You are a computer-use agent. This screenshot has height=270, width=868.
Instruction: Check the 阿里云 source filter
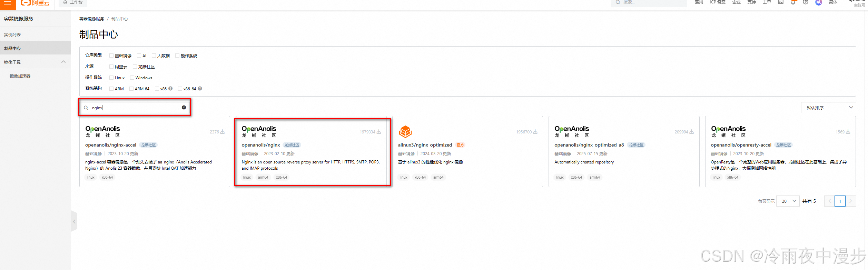point(111,67)
